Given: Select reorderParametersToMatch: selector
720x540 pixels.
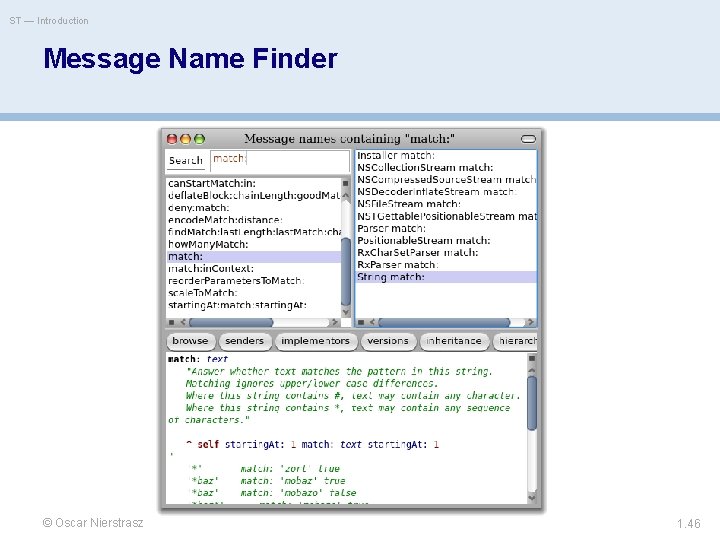Looking at the screenshot, I should click(x=254, y=281).
